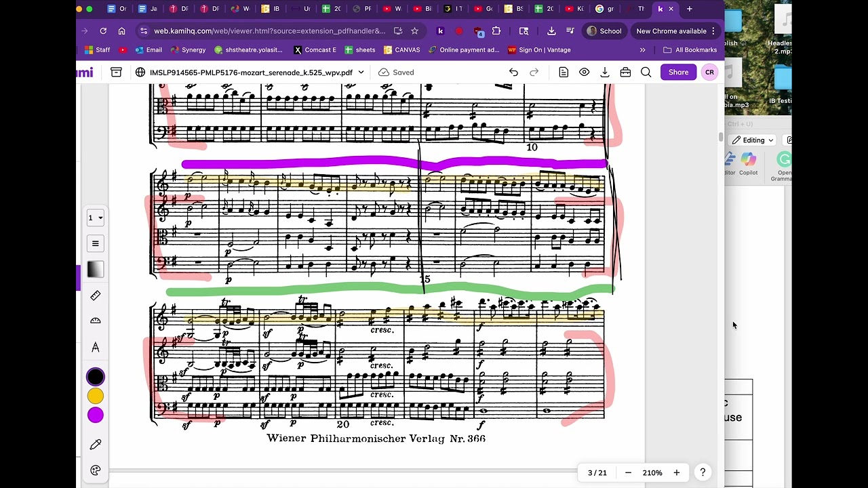Choose the yellow color swatch
868x488 pixels.
coord(95,396)
